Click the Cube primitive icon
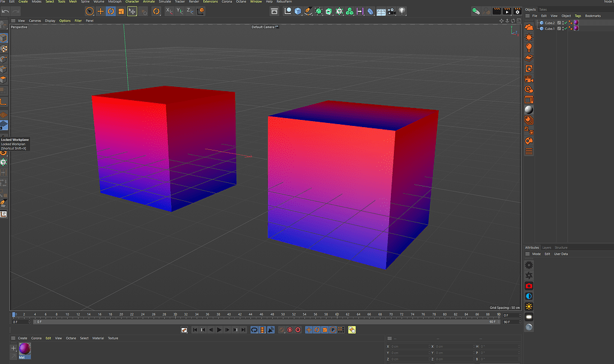 pyautogui.click(x=297, y=11)
